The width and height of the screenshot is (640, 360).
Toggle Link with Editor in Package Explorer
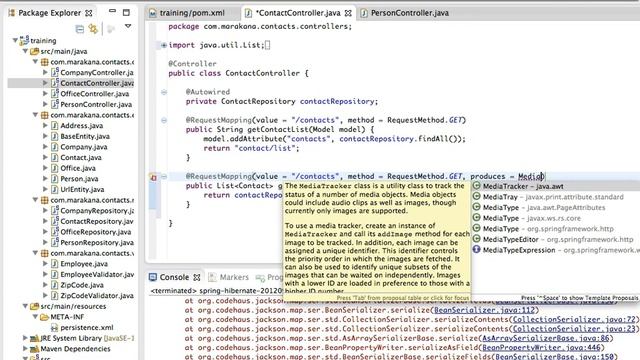93,29
